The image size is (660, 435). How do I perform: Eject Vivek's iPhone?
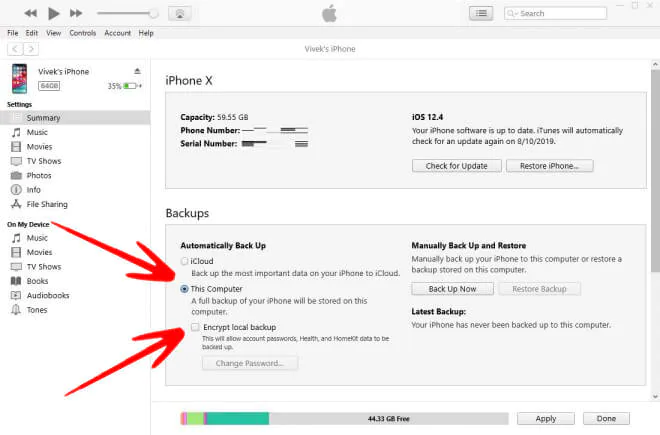pos(137,71)
